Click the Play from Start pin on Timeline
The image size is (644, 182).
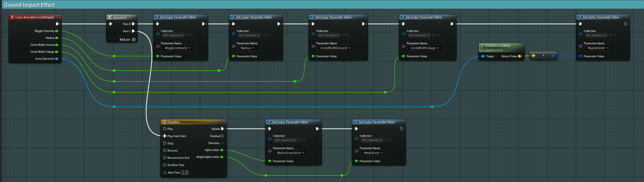pos(165,136)
